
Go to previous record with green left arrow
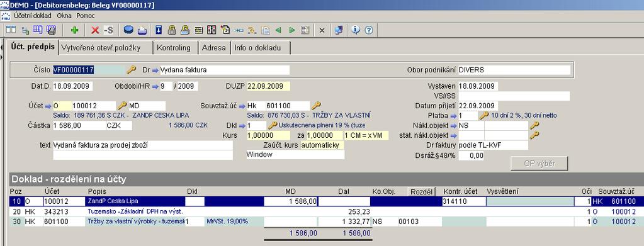278,30
